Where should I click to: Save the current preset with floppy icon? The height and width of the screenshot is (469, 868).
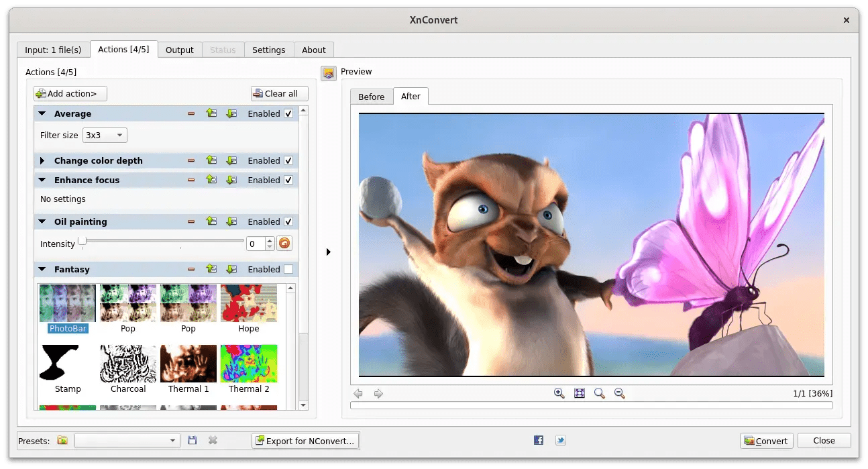point(193,441)
